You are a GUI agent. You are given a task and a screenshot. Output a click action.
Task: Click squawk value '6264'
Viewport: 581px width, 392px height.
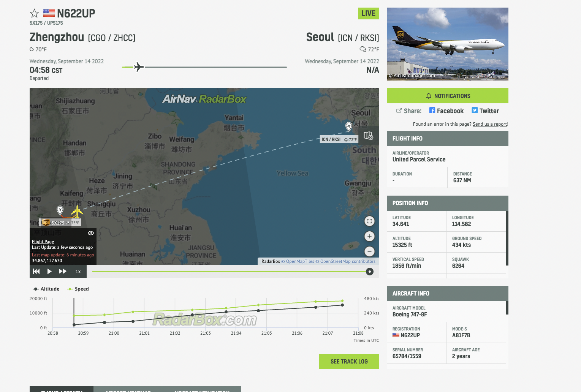(458, 266)
